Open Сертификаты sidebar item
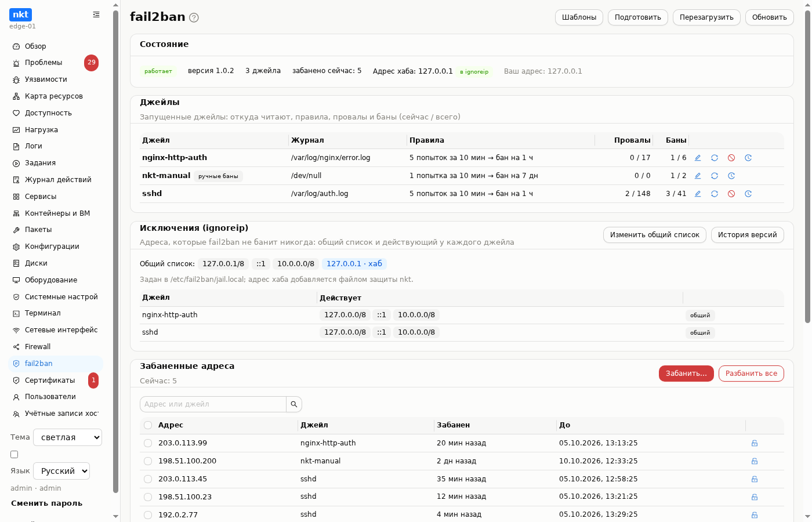This screenshot has height=522, width=812. [x=56, y=380]
